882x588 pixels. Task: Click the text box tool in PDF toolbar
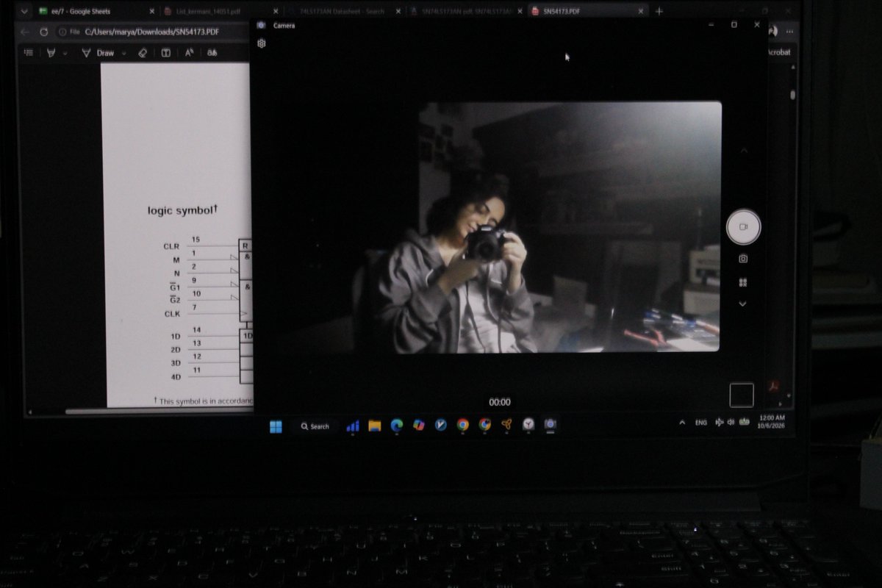coord(166,53)
